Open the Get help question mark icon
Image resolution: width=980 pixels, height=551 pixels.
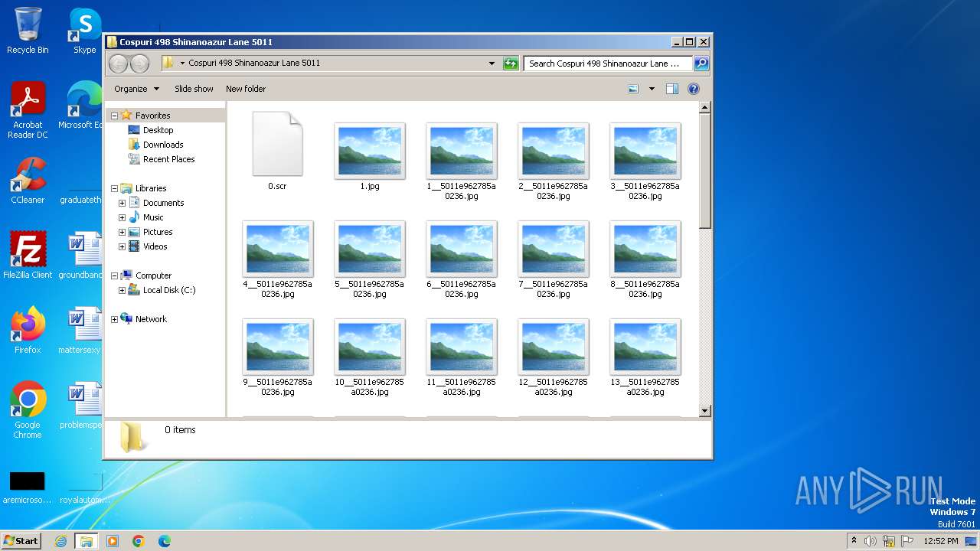point(693,89)
